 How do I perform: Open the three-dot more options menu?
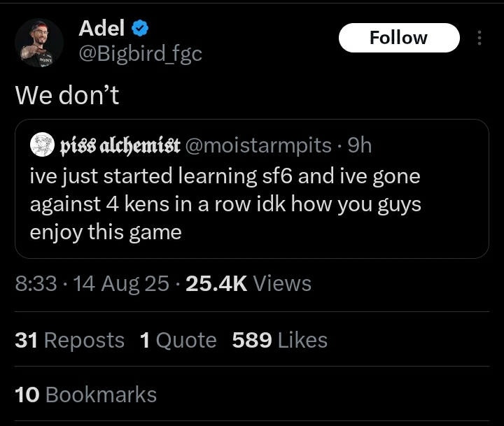479,38
